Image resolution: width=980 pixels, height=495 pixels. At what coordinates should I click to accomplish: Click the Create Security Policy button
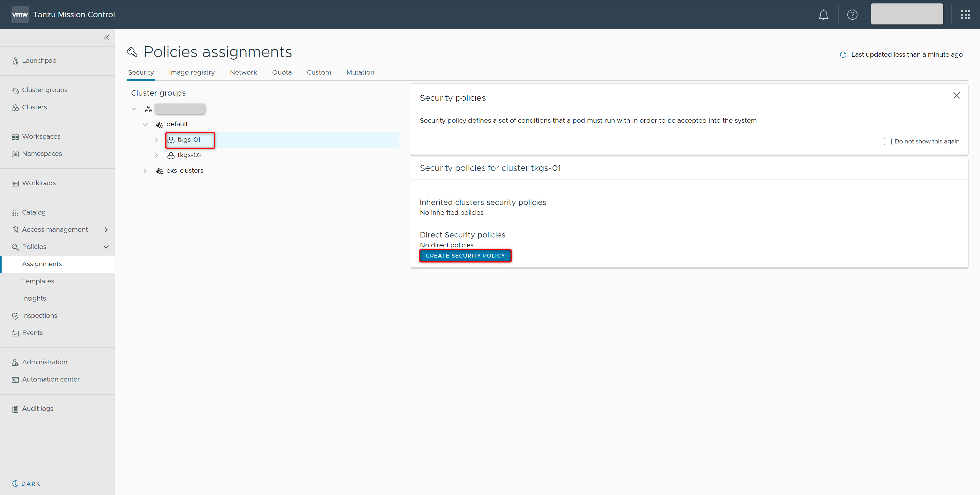tap(465, 256)
